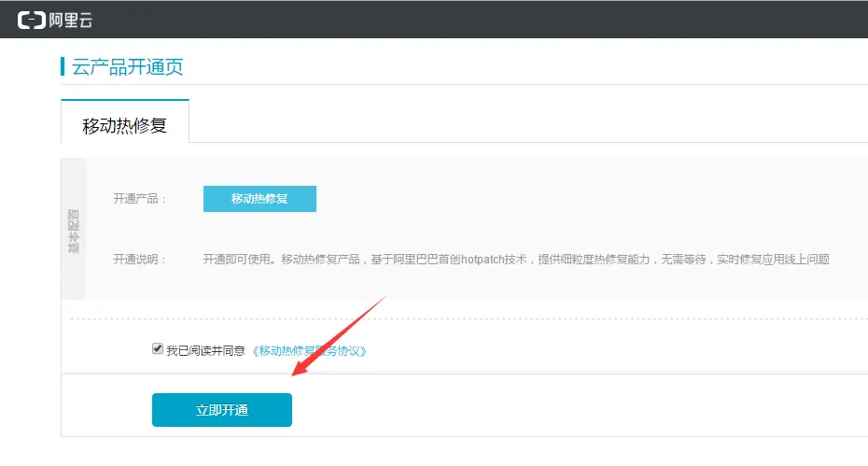The width and height of the screenshot is (868, 466).
Task: Click the 我已阅读并同意 label text
Action: point(205,351)
